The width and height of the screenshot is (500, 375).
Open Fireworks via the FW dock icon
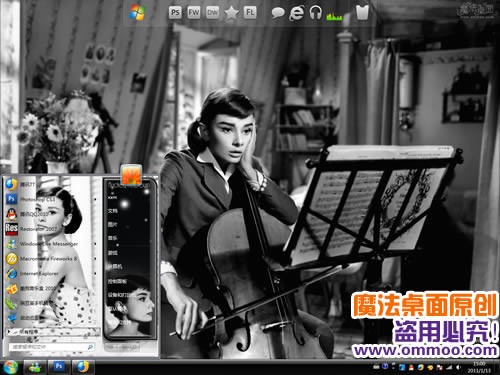(x=194, y=13)
